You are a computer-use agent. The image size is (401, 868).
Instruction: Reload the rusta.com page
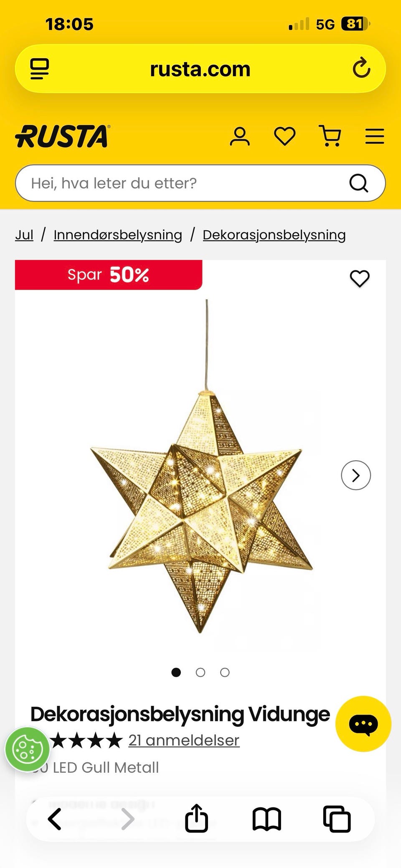361,68
